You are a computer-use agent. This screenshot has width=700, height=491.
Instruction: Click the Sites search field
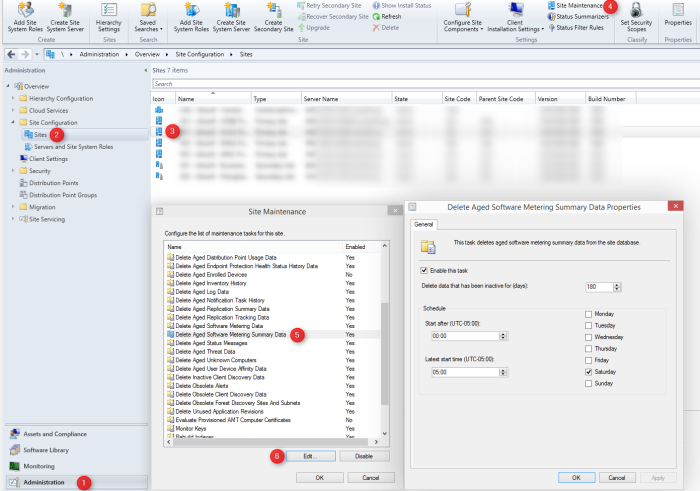click(x=426, y=84)
